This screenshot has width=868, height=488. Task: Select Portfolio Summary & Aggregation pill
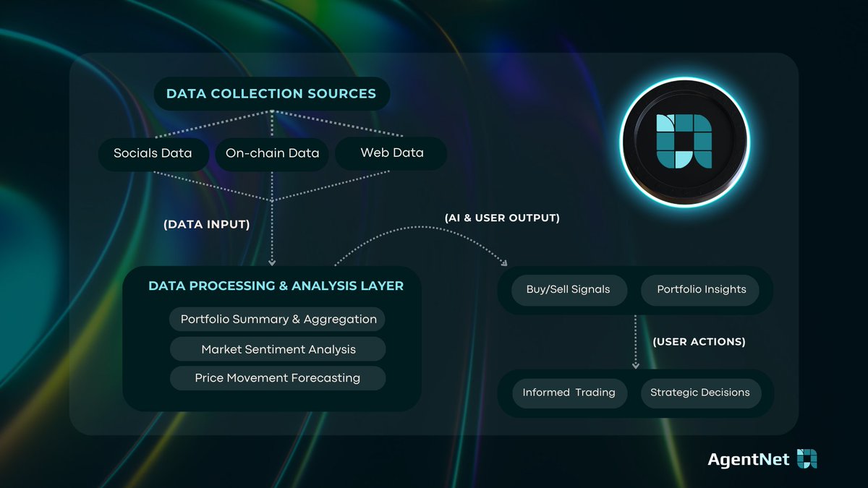(278, 319)
